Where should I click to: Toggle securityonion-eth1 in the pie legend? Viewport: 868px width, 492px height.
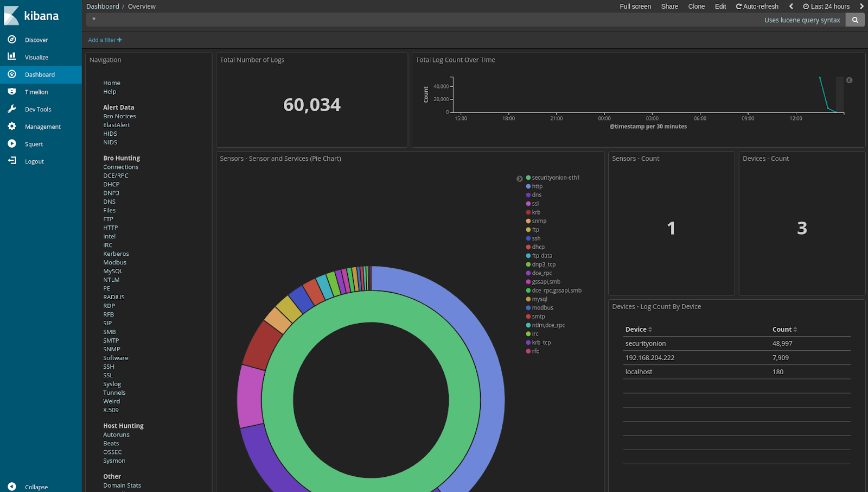554,178
